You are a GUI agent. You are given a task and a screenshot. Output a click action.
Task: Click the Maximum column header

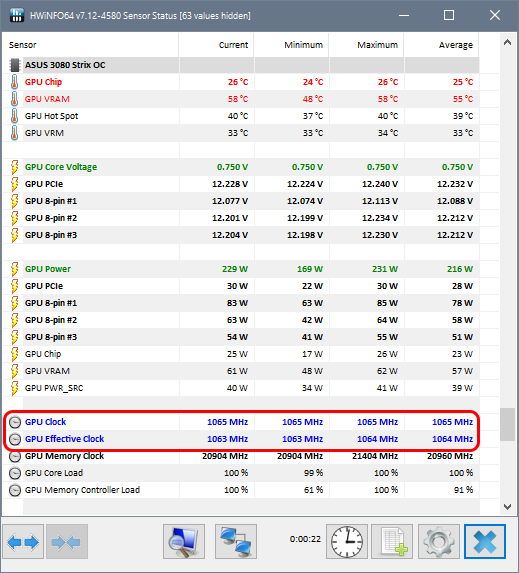[x=377, y=45]
